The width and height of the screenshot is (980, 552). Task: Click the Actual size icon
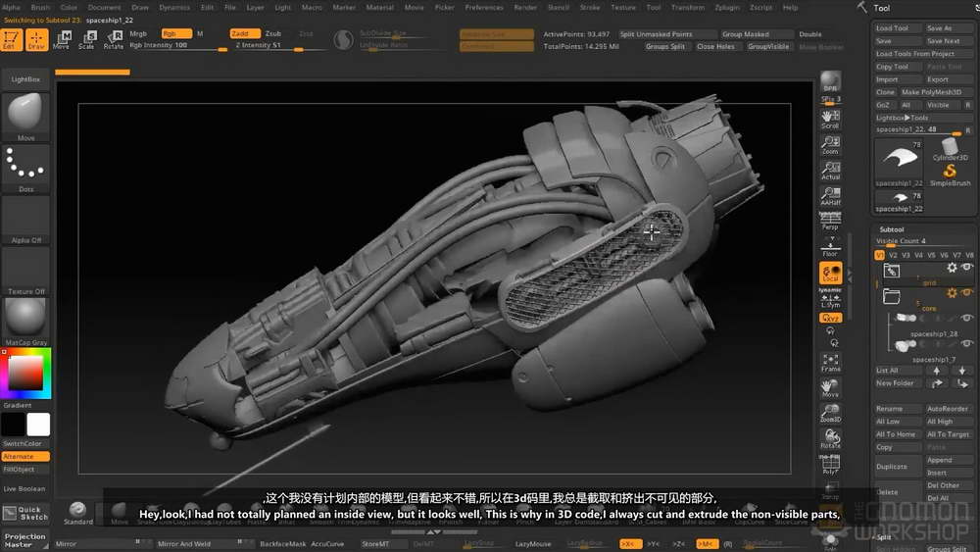(x=831, y=170)
